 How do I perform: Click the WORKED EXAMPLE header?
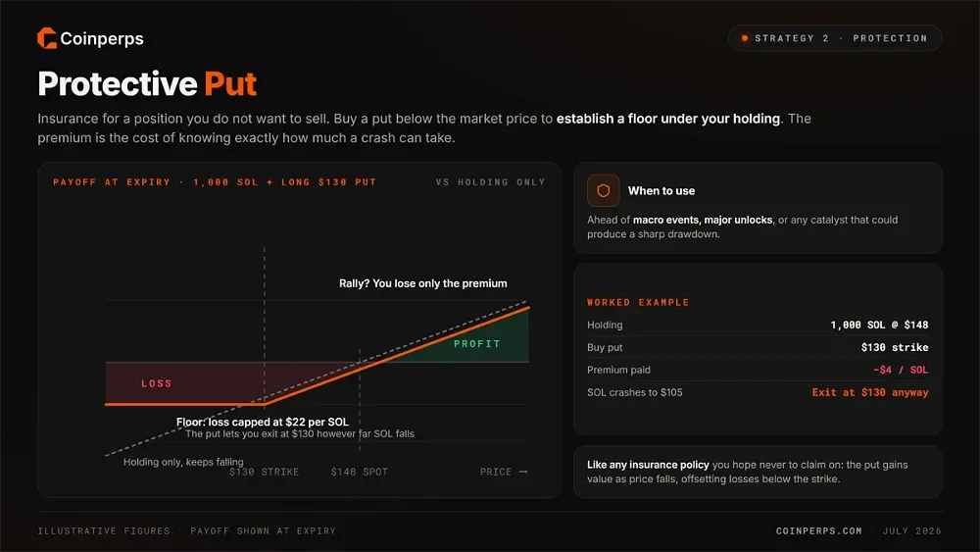pos(638,302)
